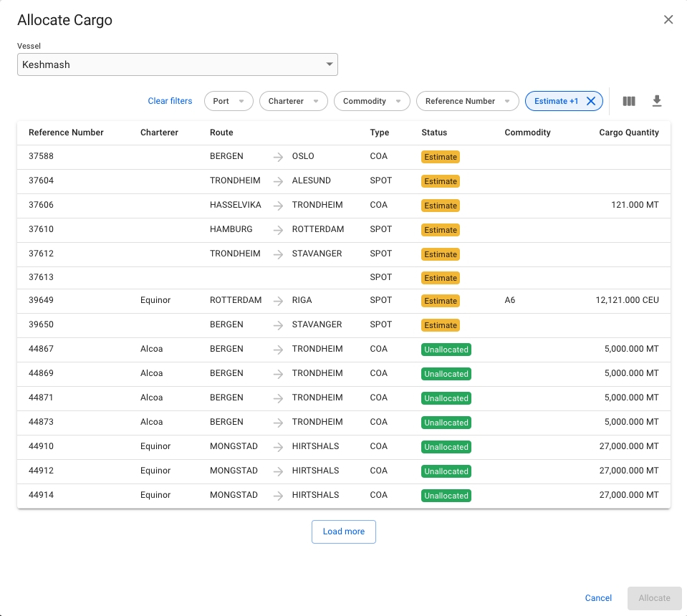This screenshot has height=616, width=687.
Task: Click Cancel to dismiss the dialog
Action: point(598,598)
